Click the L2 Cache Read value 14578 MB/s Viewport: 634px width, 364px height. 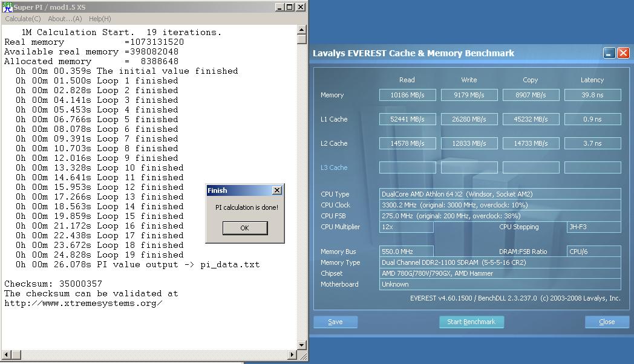(x=408, y=143)
